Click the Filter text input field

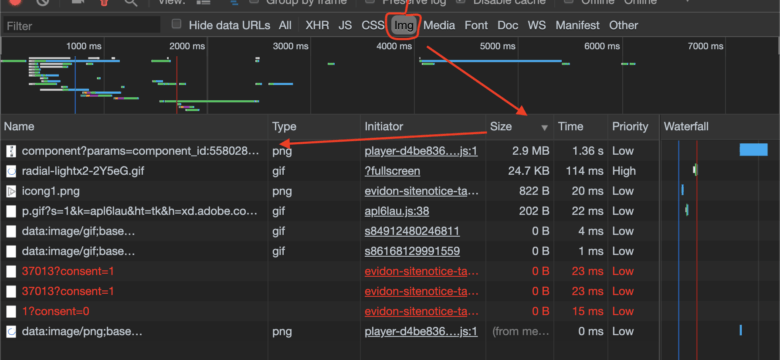tap(82, 25)
